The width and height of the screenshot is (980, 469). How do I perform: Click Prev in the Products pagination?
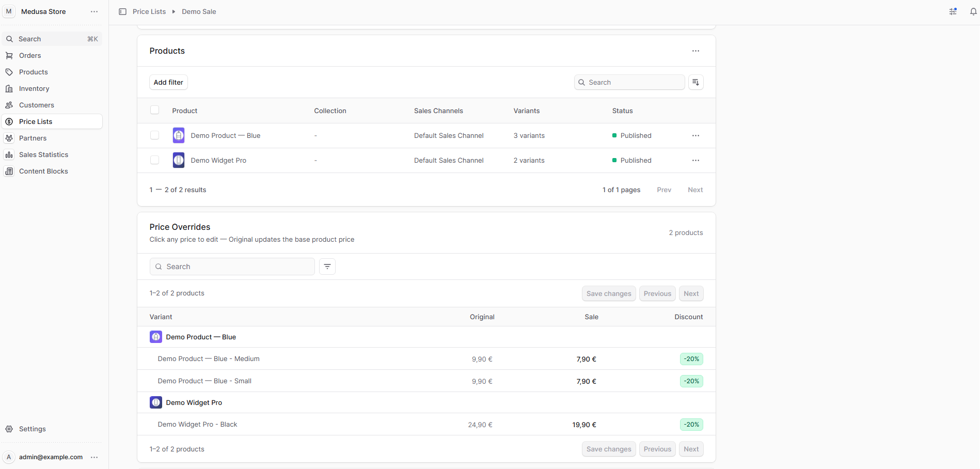coord(664,190)
